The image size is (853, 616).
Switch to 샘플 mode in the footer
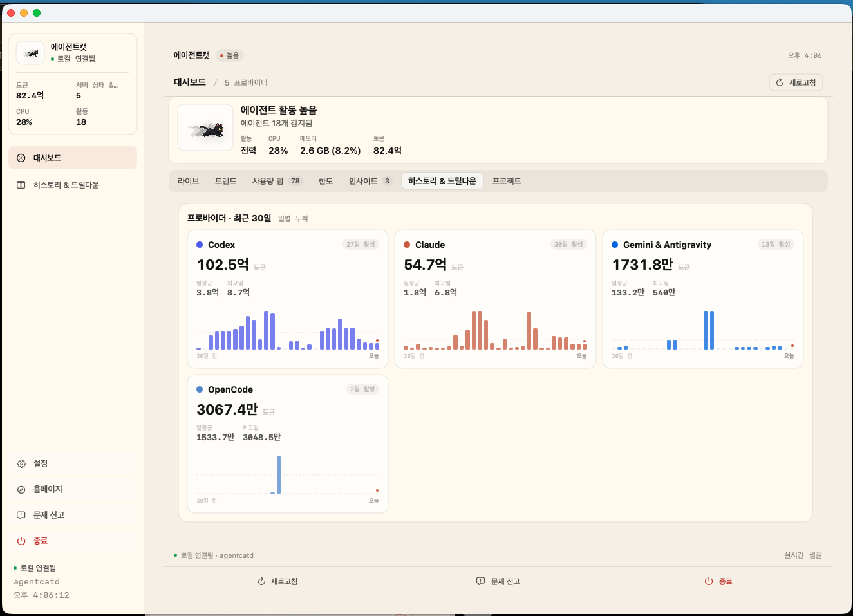coord(816,555)
